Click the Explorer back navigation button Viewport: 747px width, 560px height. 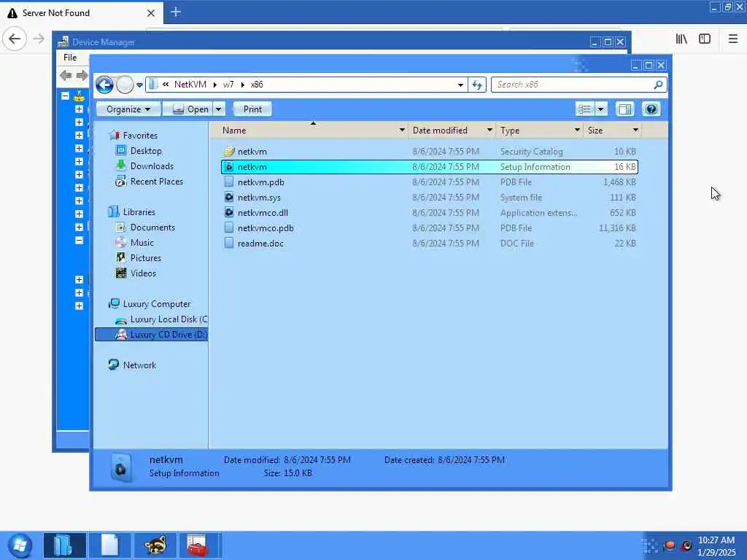104,85
